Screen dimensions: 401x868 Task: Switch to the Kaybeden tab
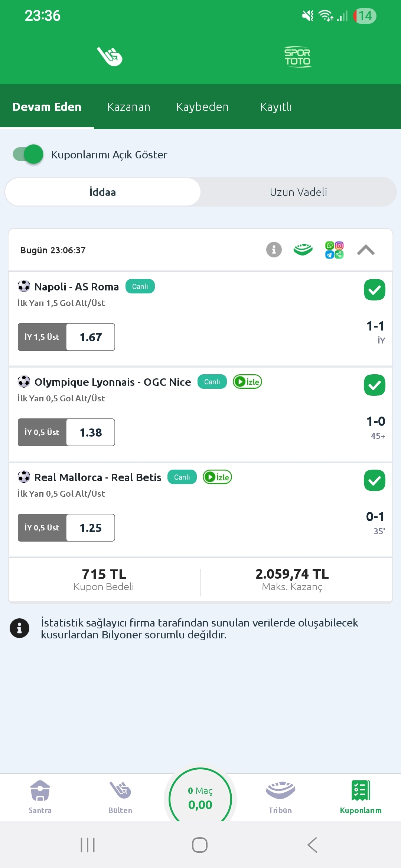pos(202,107)
